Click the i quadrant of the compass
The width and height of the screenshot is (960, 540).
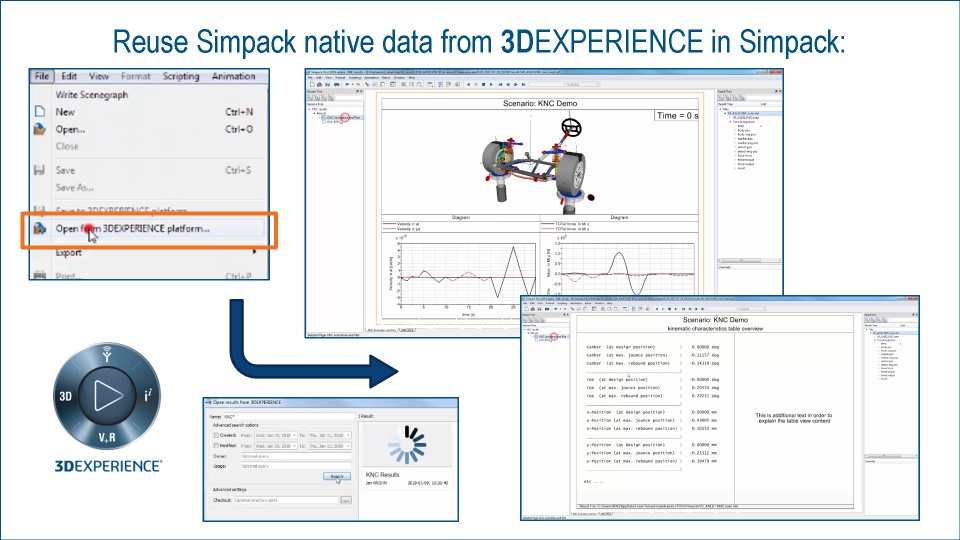pyautogui.click(x=148, y=396)
